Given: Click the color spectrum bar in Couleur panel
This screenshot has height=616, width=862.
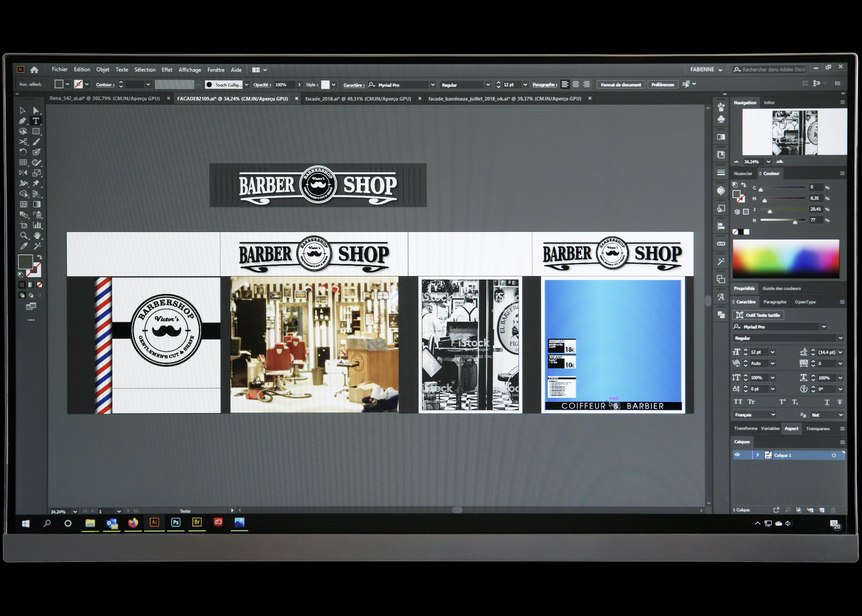Looking at the screenshot, I should [x=786, y=259].
